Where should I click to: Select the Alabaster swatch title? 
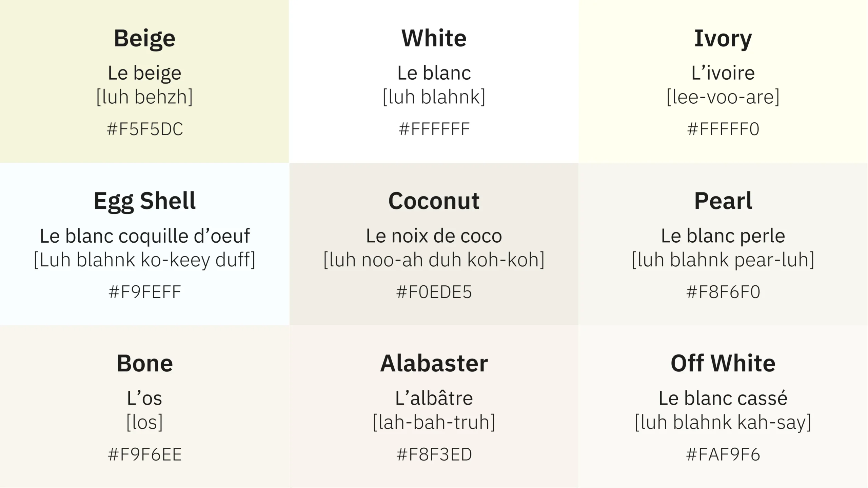click(x=434, y=363)
